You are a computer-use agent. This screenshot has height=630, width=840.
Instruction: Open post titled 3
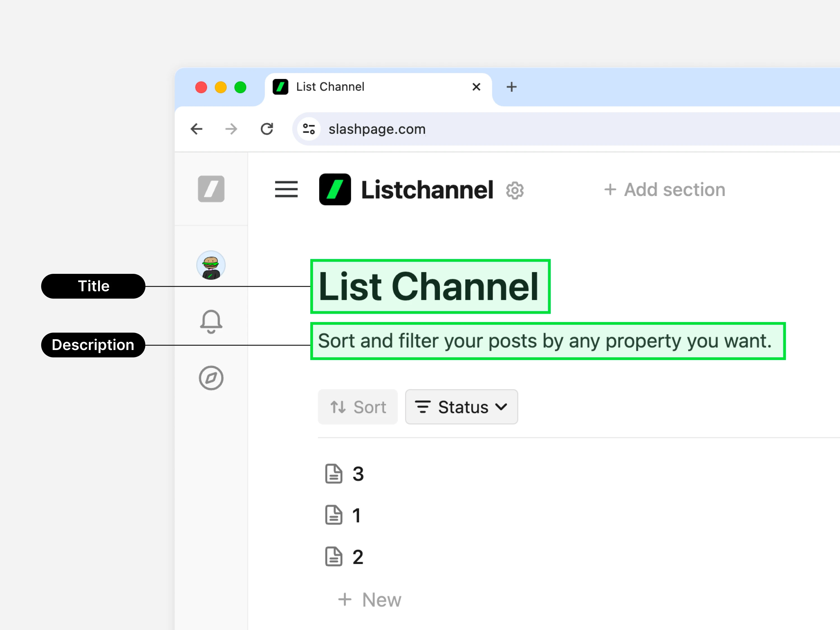coord(358,474)
